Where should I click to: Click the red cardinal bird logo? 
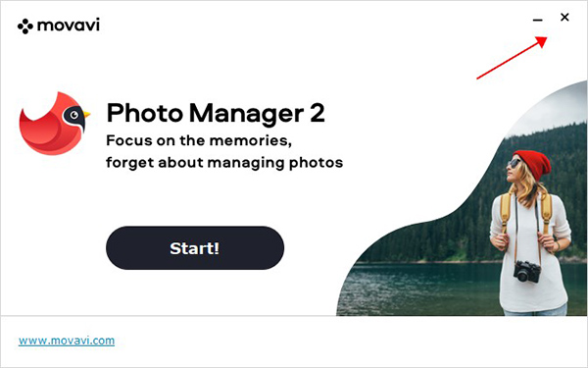(x=53, y=124)
